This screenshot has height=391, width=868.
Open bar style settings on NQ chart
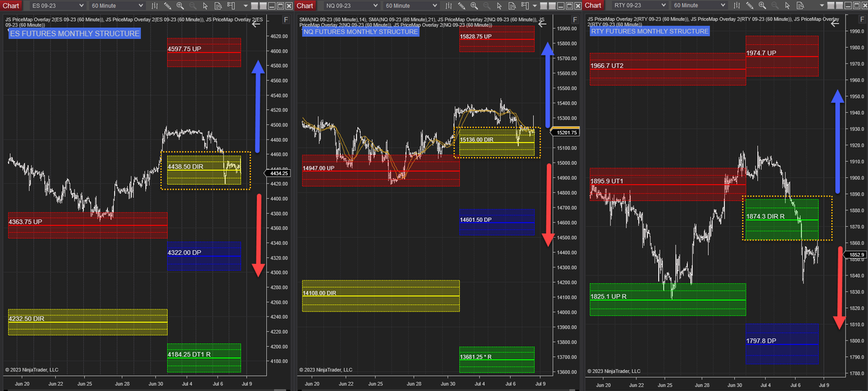point(448,6)
